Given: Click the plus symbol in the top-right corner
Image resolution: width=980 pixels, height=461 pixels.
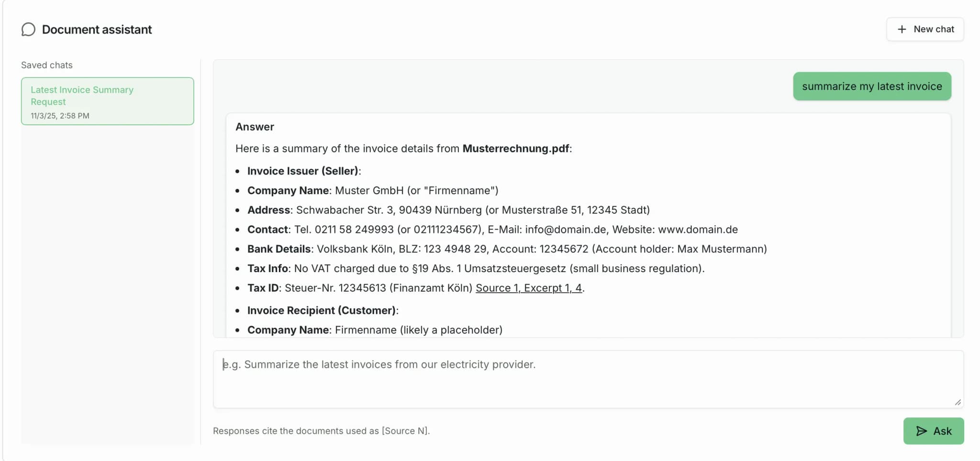Looking at the screenshot, I should 902,29.
